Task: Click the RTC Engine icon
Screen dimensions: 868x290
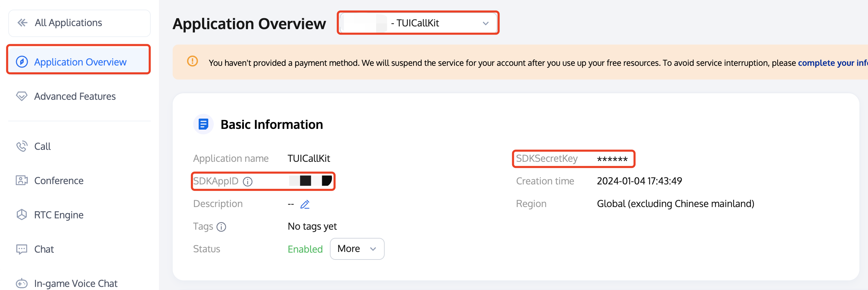Action: pyautogui.click(x=22, y=215)
